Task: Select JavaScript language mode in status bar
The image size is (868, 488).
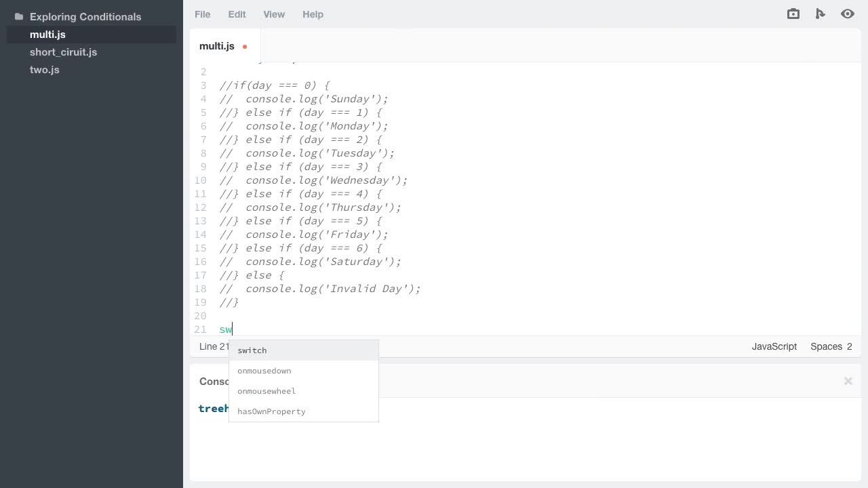Action: (x=774, y=346)
